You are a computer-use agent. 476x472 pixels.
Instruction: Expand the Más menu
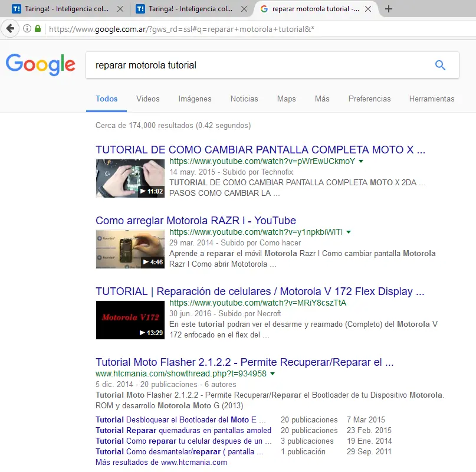click(322, 99)
